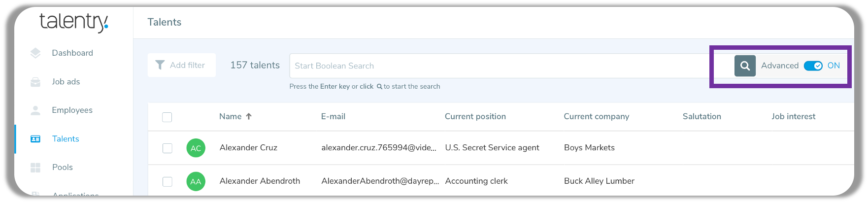The height and width of the screenshot is (203, 868).
Task: Click the Dashboard sidebar icon
Action: [x=35, y=53]
